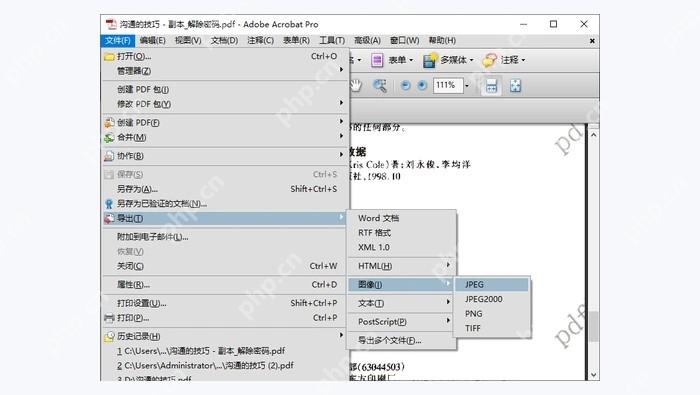Screen dimensions: 700x395
Task: Click the vertical scrollbar down arrow
Action: pos(593,375)
